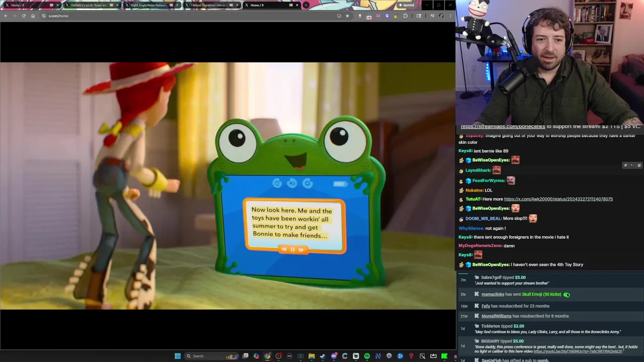The height and width of the screenshot is (362, 644).
Task: Open the youtu.be link in BIGDAIRY's tip
Action: click(579, 351)
